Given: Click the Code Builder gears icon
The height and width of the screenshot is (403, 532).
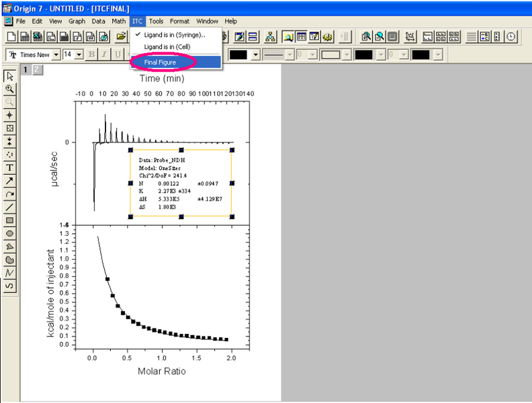Looking at the screenshot, I should (327, 37).
